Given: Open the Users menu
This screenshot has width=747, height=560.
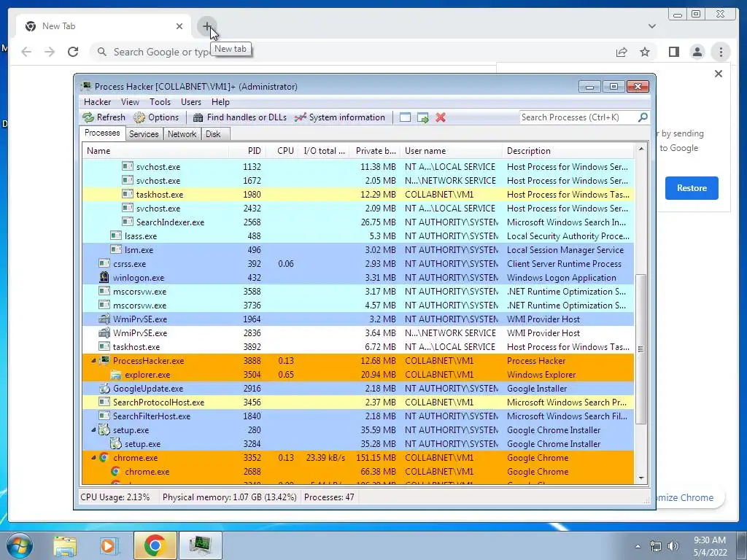Looking at the screenshot, I should point(190,102).
